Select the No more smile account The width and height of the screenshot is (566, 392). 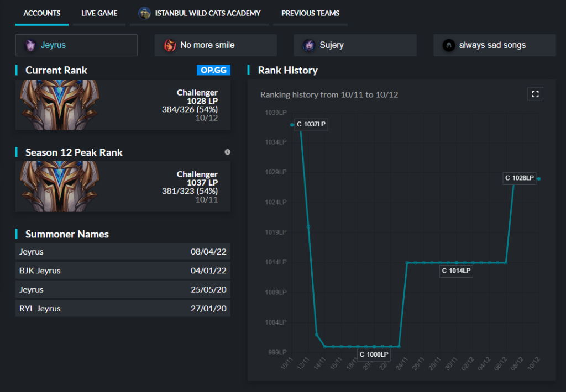216,45
